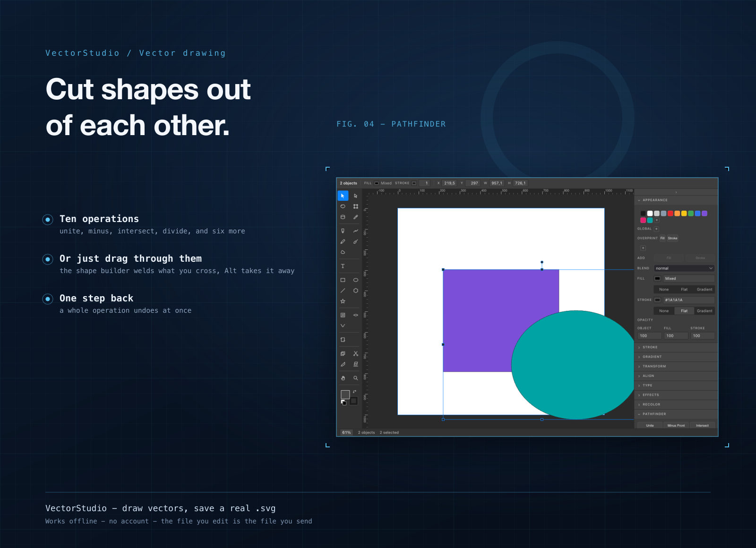The height and width of the screenshot is (548, 756).
Task: Pick the red palette swatch
Action: click(670, 214)
